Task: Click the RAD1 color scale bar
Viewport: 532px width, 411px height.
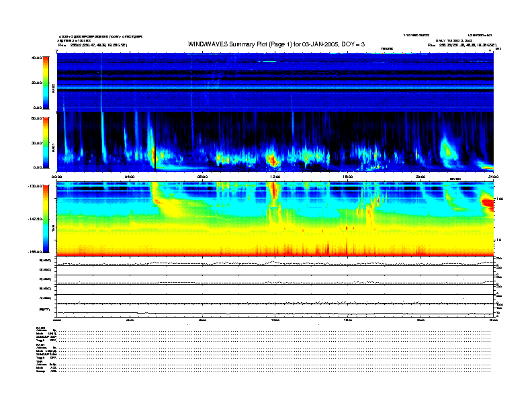Action: tap(46, 143)
